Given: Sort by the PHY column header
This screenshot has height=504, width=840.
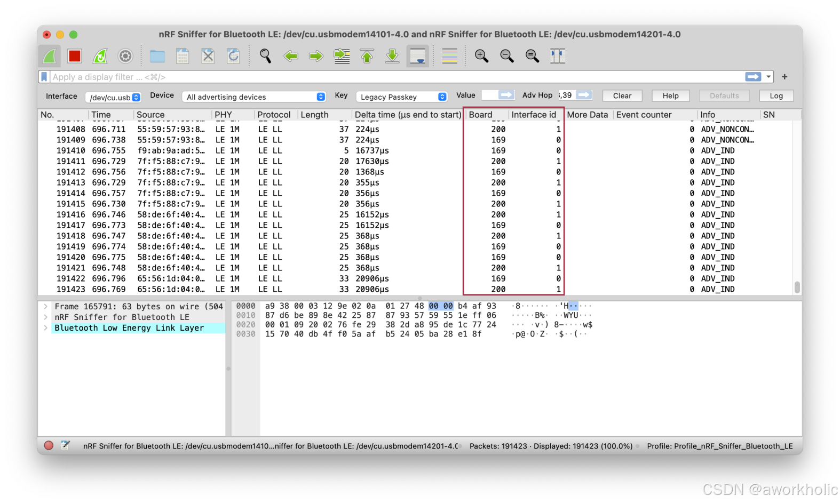Looking at the screenshot, I should tap(233, 115).
